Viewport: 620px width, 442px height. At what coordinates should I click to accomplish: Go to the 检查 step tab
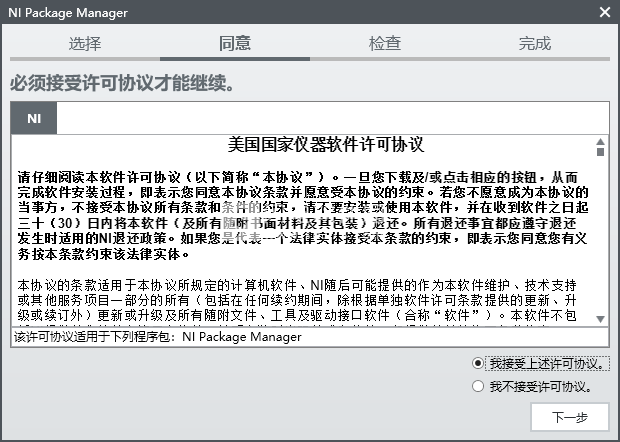tap(385, 43)
